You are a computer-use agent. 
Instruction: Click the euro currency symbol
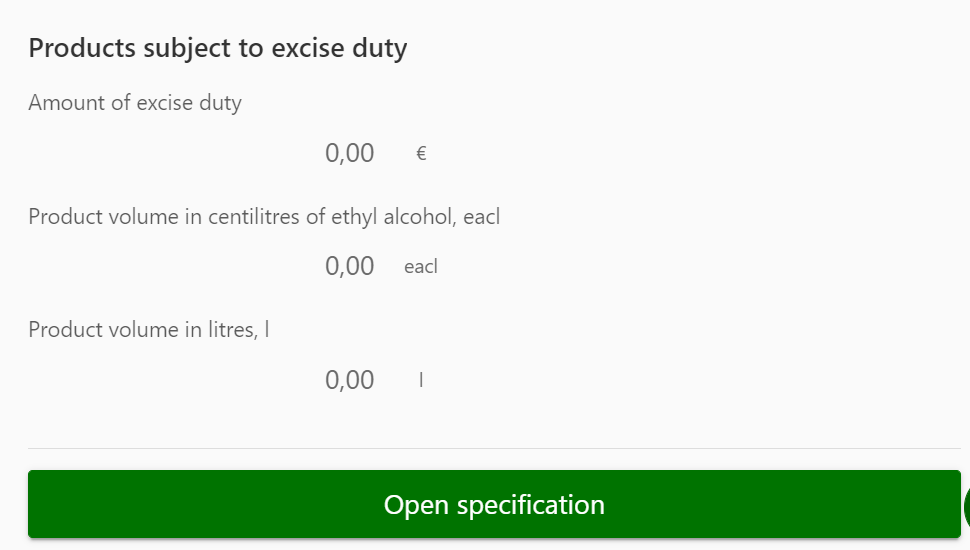point(421,154)
